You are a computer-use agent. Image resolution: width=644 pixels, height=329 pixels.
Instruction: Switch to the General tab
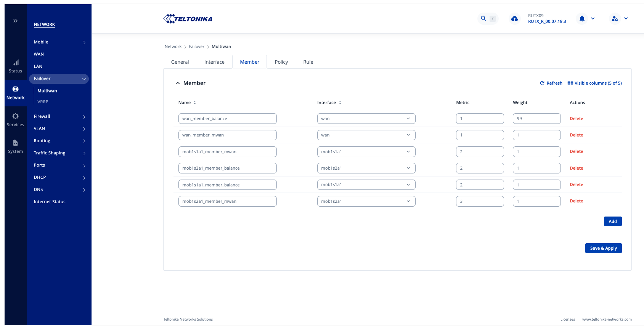(180, 62)
